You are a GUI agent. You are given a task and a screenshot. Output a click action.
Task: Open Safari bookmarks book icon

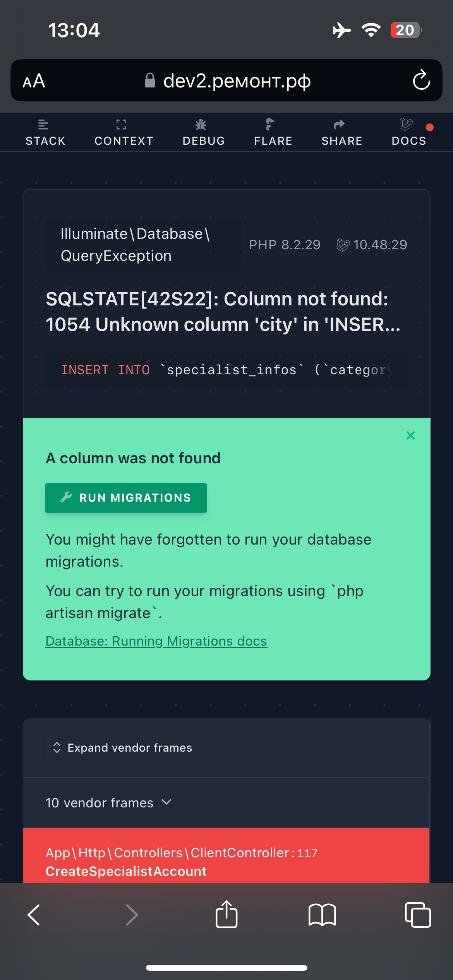click(322, 915)
